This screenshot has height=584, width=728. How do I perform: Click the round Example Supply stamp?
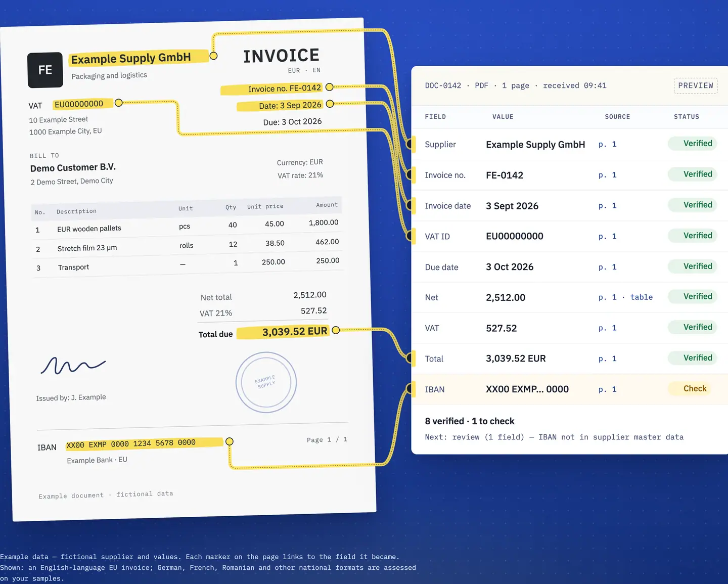(x=266, y=382)
